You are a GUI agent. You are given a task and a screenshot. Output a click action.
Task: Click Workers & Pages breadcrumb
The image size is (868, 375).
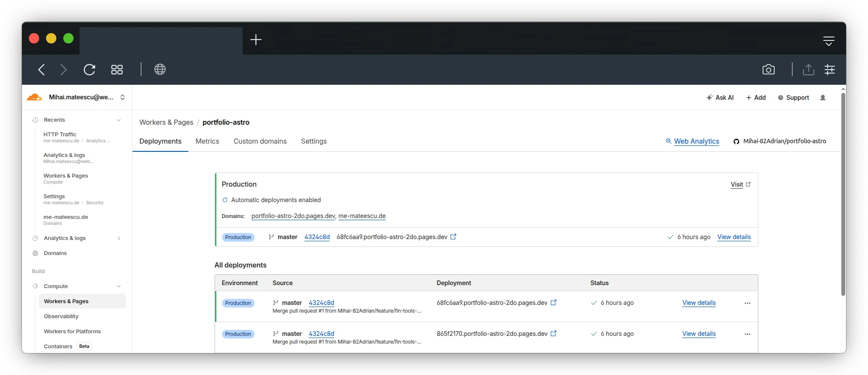click(166, 122)
